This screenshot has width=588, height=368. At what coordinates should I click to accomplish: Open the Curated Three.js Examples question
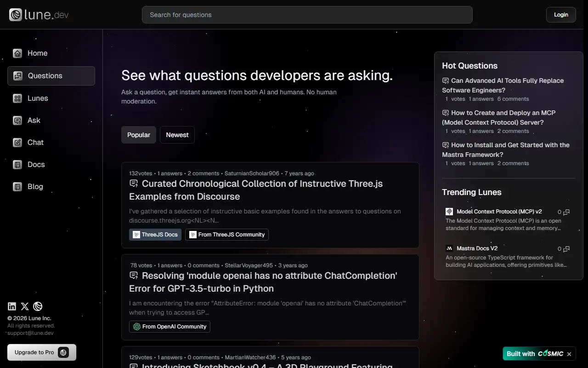[256, 190]
